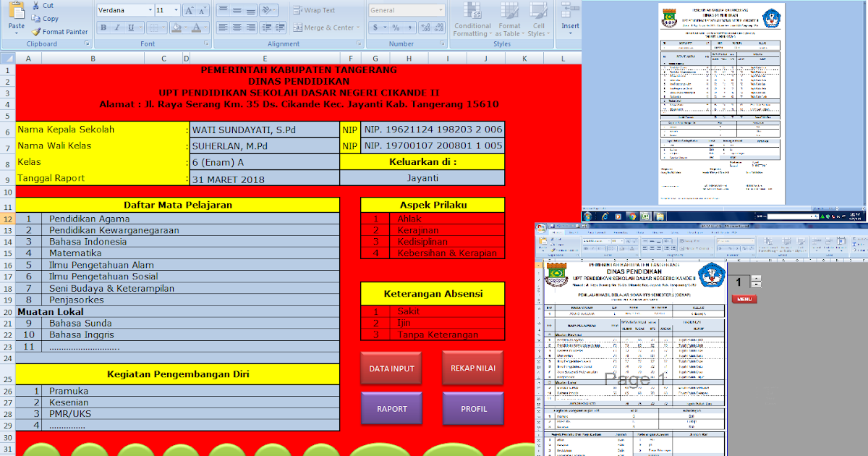
Task: Open the Conditional Formatting menu
Action: (472, 20)
